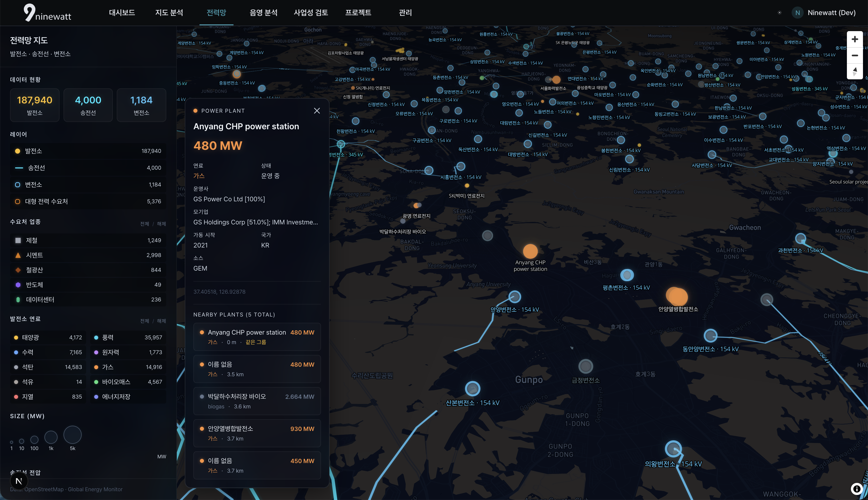Click the 사당변전소 substation marker
868x500 pixels.
coord(712,155)
